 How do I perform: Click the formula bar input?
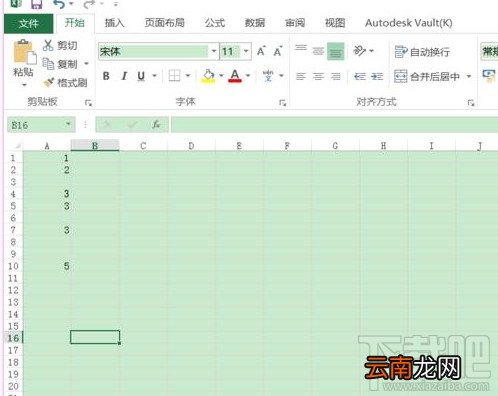334,124
